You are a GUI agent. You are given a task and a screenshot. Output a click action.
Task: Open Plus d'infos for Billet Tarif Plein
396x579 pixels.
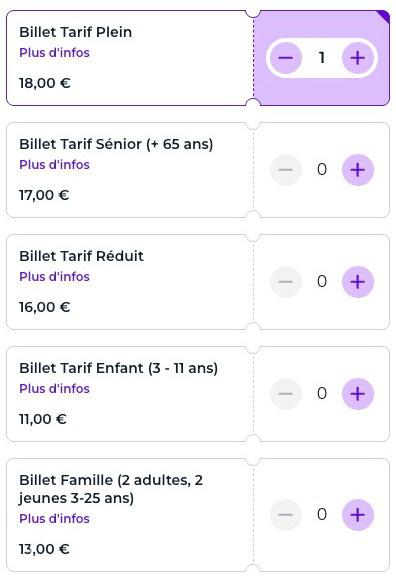tap(54, 53)
